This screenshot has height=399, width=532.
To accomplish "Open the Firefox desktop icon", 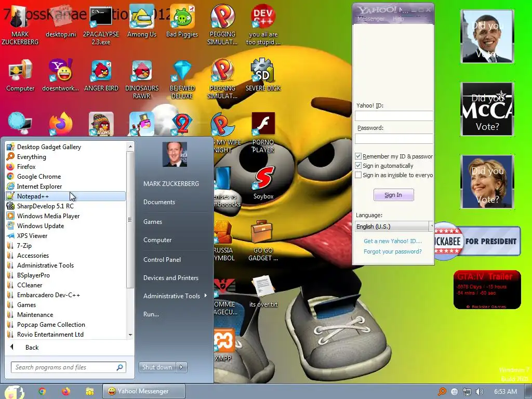I will pyautogui.click(x=61, y=124).
